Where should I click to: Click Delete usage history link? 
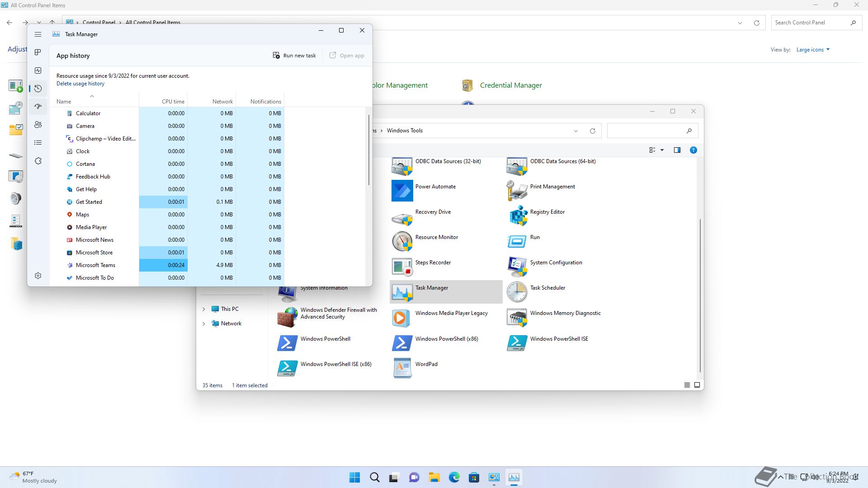point(80,84)
